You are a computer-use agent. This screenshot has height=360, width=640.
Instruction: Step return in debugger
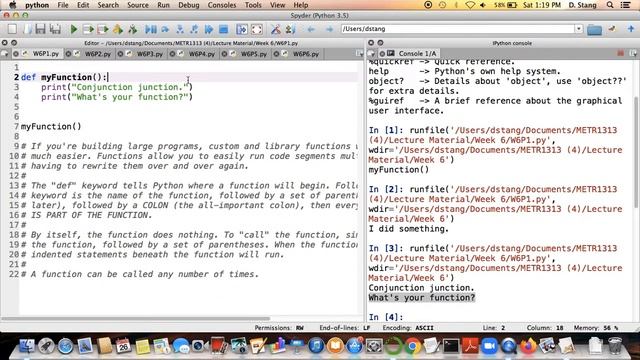[194, 29]
